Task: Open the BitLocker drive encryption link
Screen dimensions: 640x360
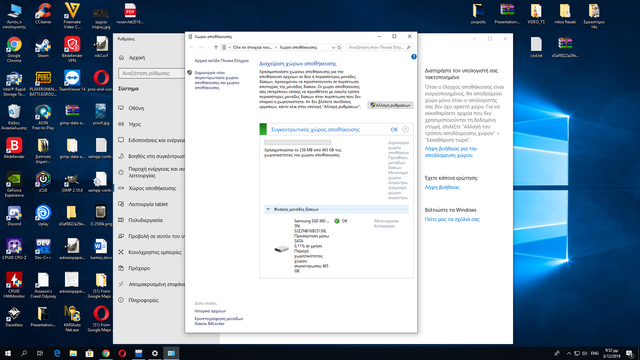Action: click(219, 321)
